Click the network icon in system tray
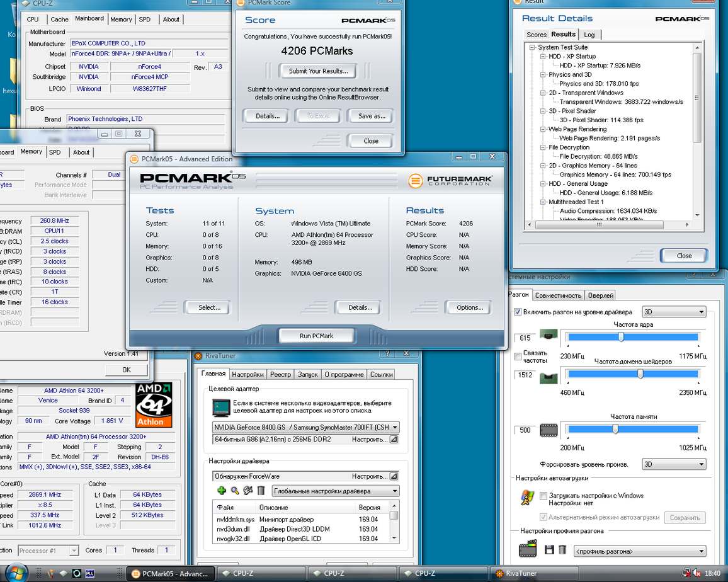Viewport: 728px width, 582px height. click(x=686, y=573)
